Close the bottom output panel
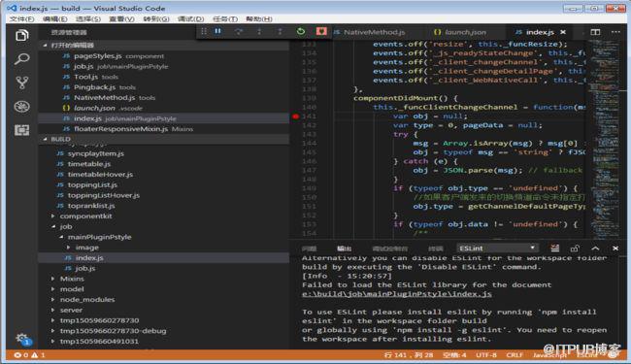 click(x=615, y=248)
